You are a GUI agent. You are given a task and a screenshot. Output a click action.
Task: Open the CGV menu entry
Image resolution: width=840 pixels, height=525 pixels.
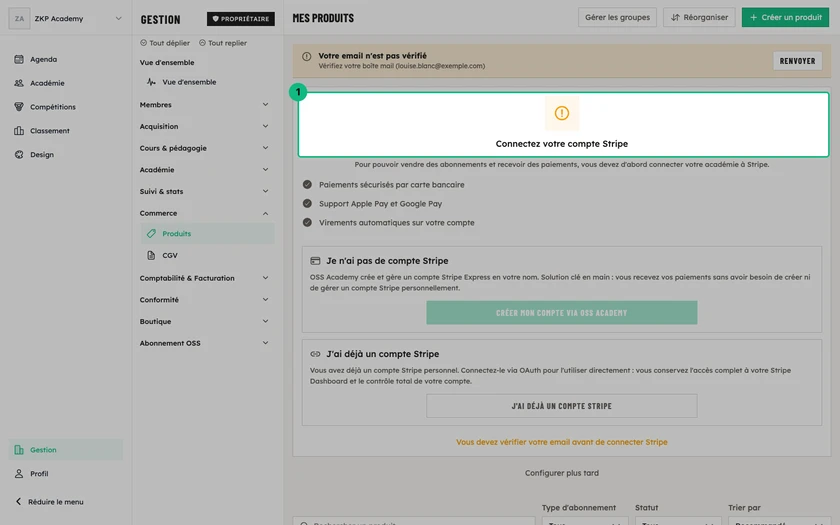(x=208, y=256)
